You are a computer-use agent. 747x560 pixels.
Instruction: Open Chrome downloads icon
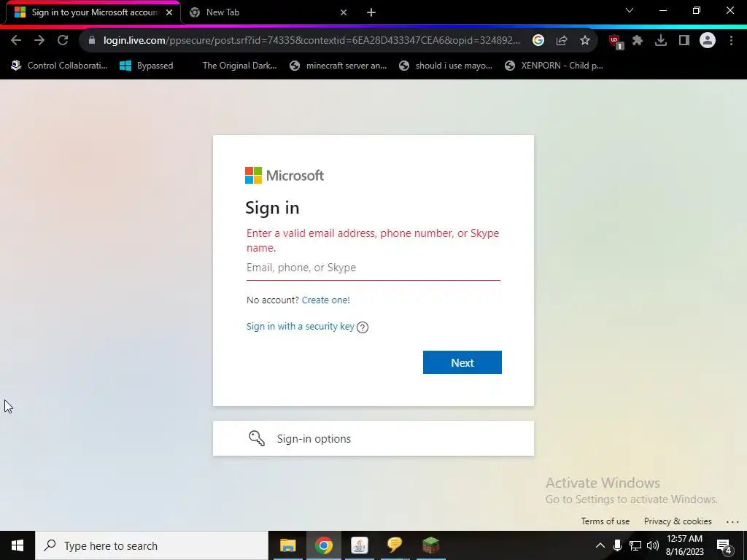click(x=661, y=41)
